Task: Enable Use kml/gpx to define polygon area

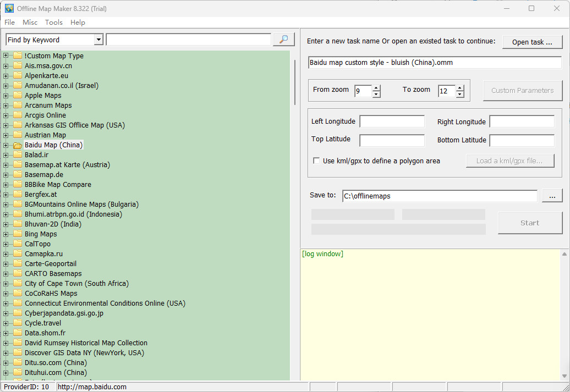Action: pyautogui.click(x=316, y=161)
